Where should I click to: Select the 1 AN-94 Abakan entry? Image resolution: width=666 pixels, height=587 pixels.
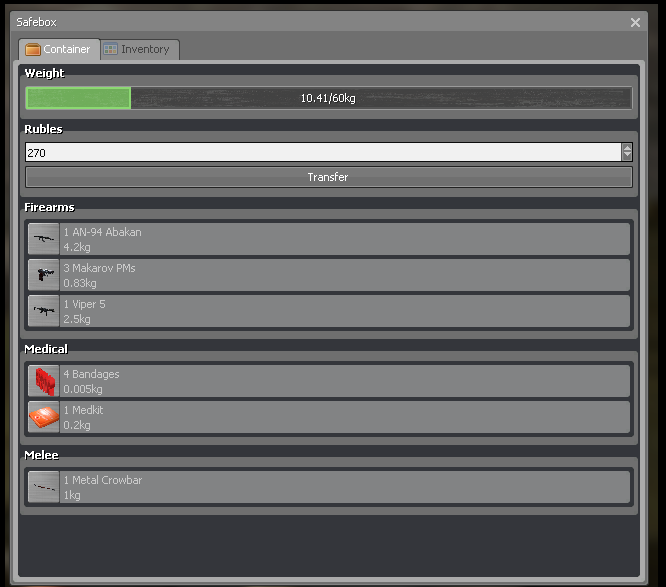click(x=329, y=239)
